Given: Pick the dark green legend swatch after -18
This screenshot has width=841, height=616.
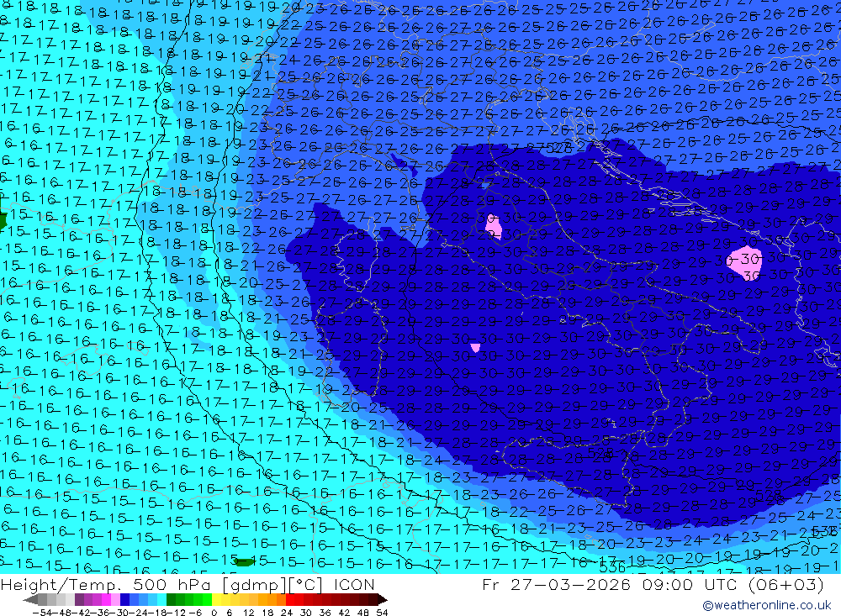Looking at the screenshot, I should (x=171, y=599).
